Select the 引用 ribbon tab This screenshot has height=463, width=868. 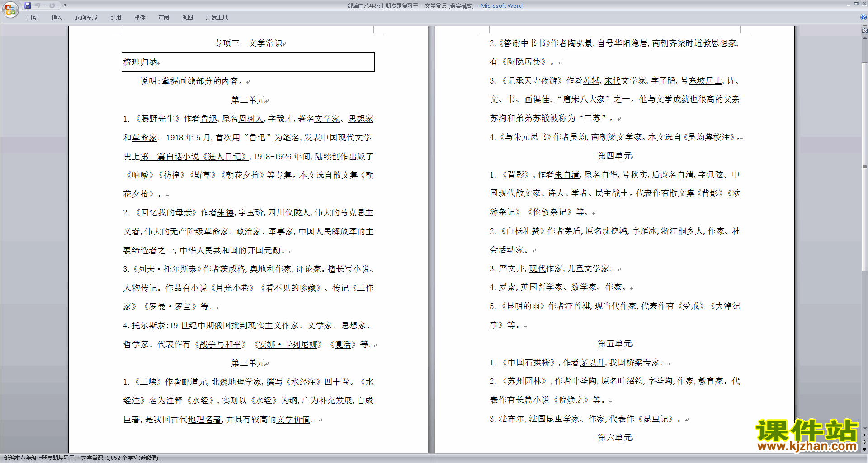(x=116, y=17)
